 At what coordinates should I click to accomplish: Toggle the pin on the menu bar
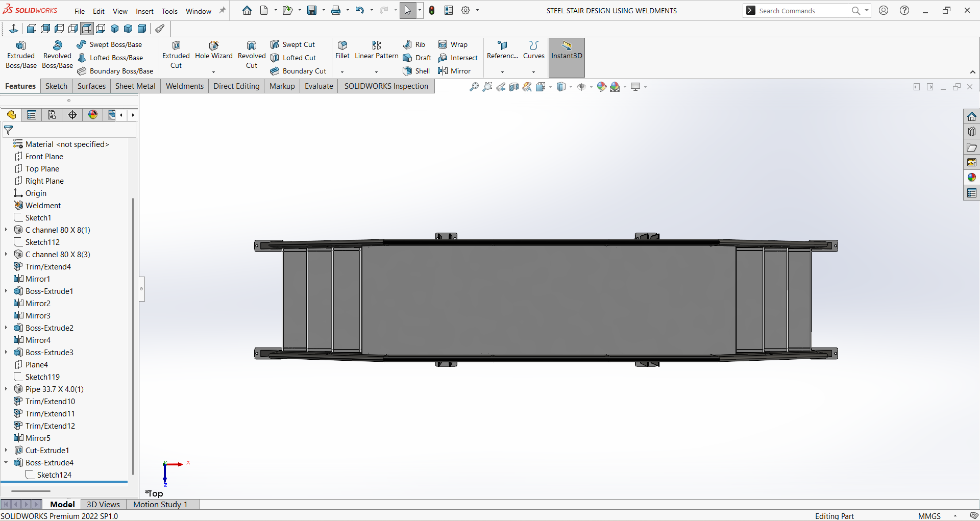pyautogui.click(x=223, y=11)
